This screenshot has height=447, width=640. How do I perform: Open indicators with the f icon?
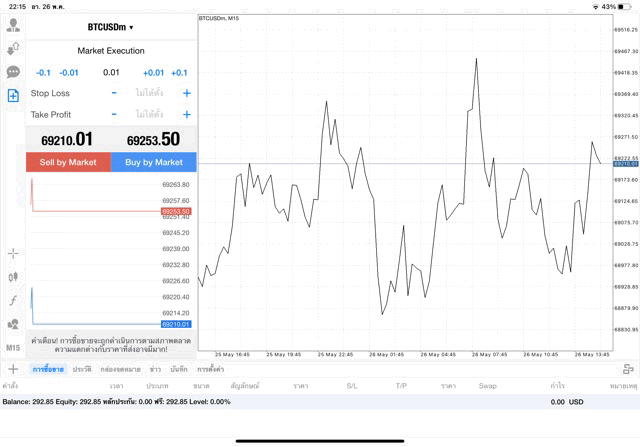(x=13, y=301)
